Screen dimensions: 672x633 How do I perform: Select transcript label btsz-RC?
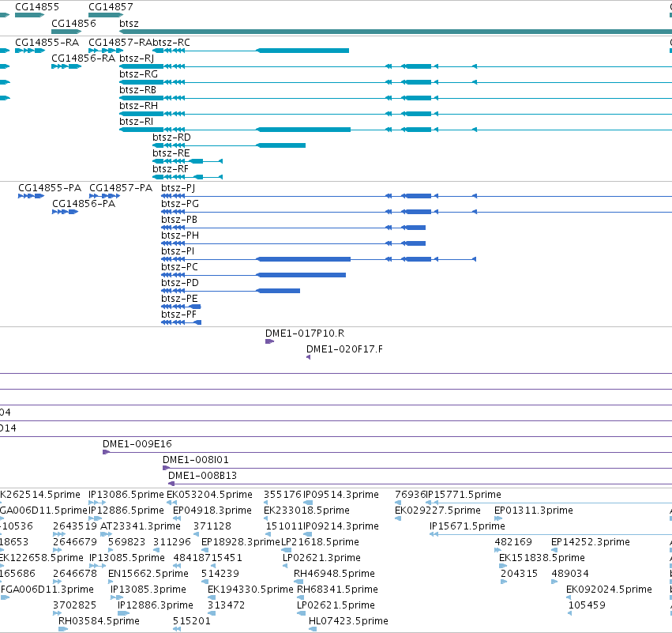click(x=171, y=43)
